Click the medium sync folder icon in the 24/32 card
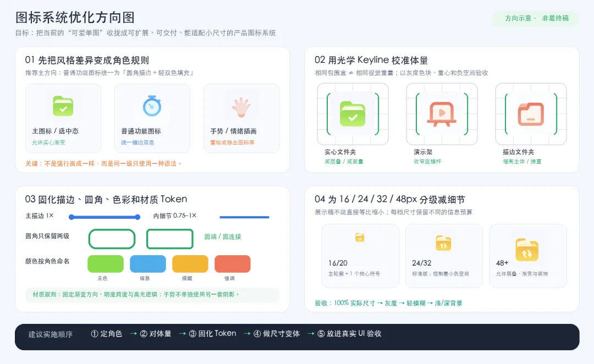Image resolution: width=594 pixels, height=364 pixels. [443, 243]
